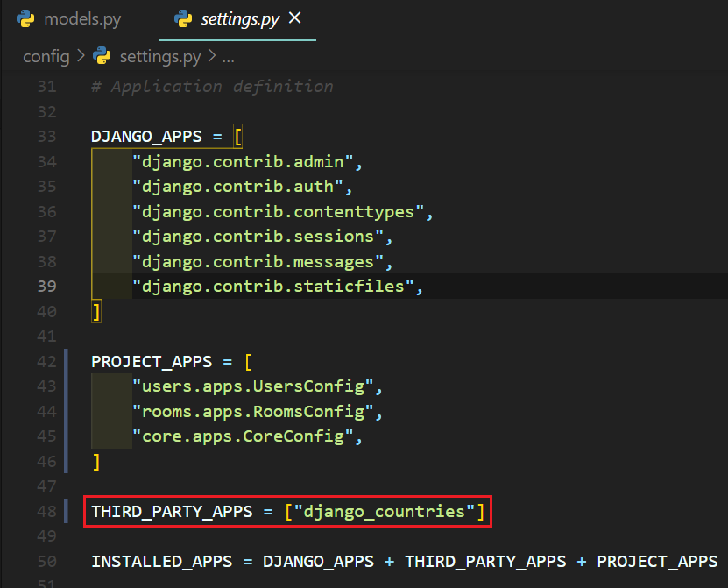728x588 pixels.
Task: Click the chevron after settings.py breadcrumb
Action: 212,56
